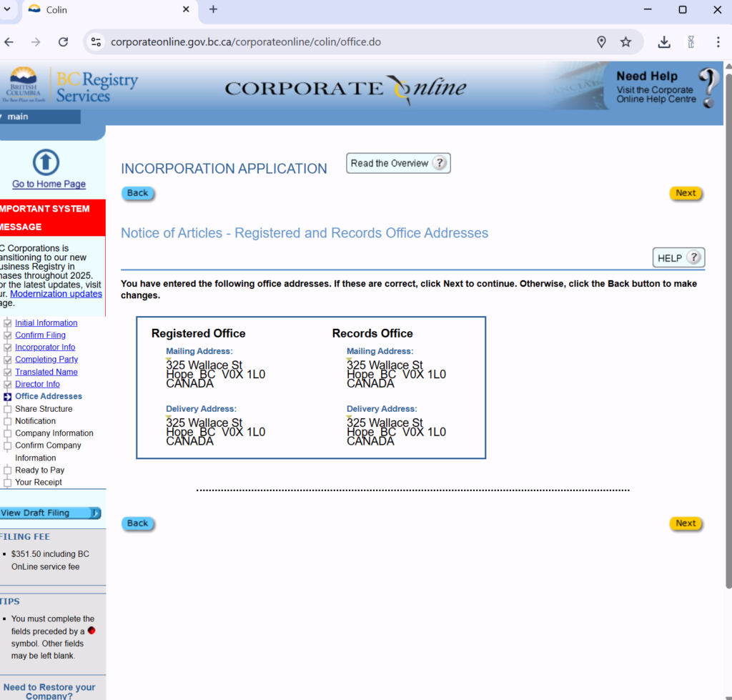Click the URL address bar field

click(343, 42)
